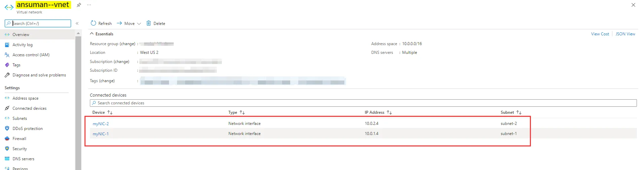The height and width of the screenshot is (170, 644).
Task: Click address space value 10.0.0.0/16
Action: (412, 44)
